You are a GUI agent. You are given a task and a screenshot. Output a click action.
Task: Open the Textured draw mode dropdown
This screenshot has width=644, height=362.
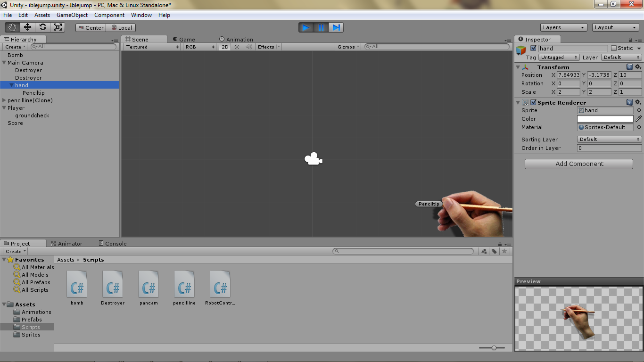point(152,47)
